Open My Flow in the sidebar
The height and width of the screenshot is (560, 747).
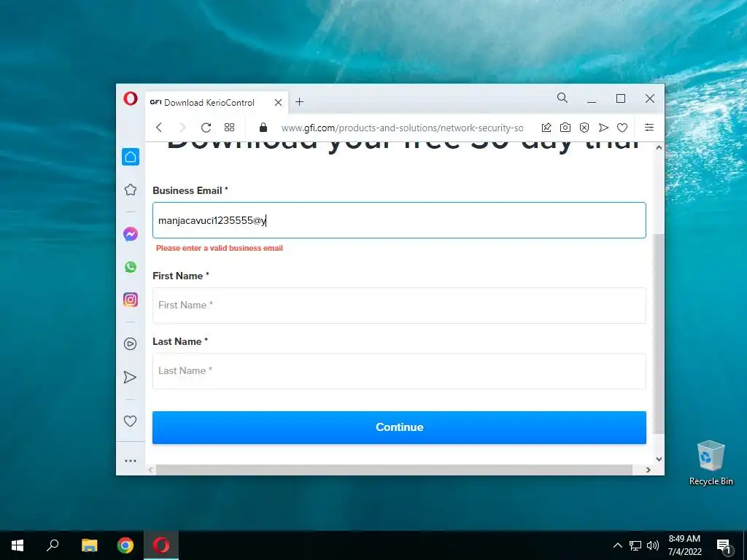click(130, 377)
